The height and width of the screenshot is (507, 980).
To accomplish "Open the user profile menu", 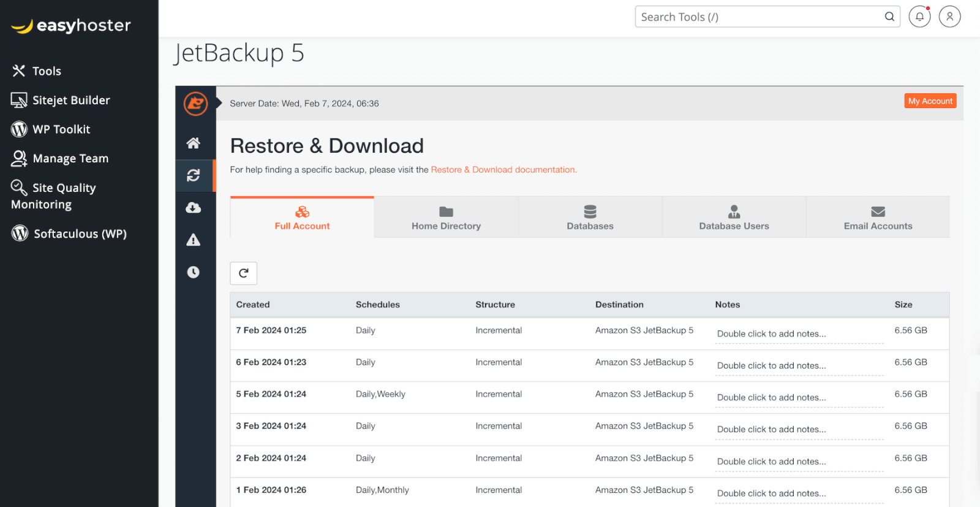I will pos(950,17).
